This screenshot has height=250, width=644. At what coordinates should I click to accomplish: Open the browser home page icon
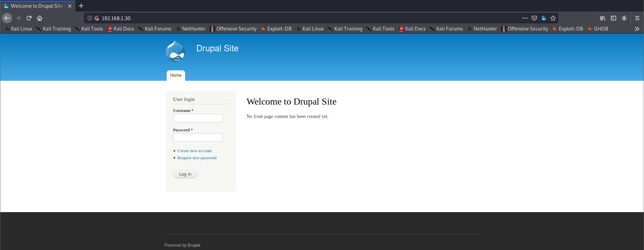40,18
